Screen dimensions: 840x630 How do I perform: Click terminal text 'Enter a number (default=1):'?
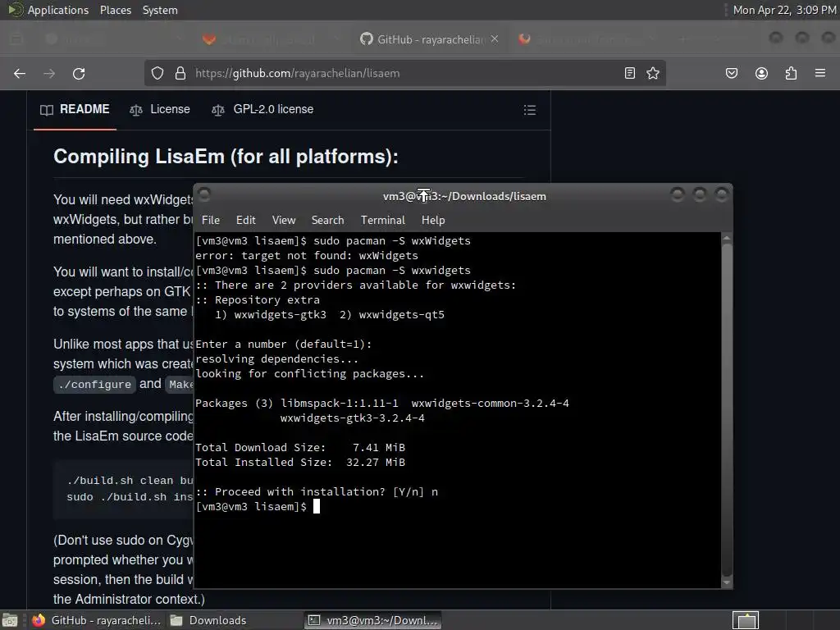(283, 344)
